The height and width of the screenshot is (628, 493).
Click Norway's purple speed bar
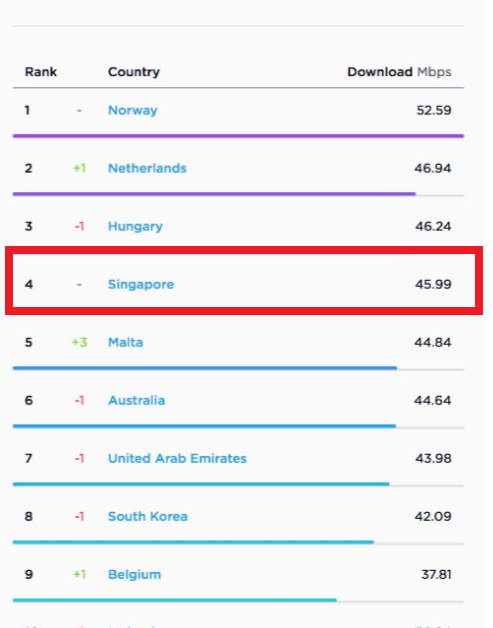pos(238,136)
